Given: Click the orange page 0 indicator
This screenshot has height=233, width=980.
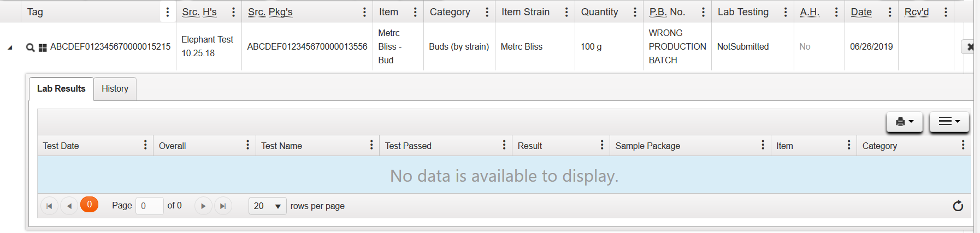Looking at the screenshot, I should tap(90, 205).
